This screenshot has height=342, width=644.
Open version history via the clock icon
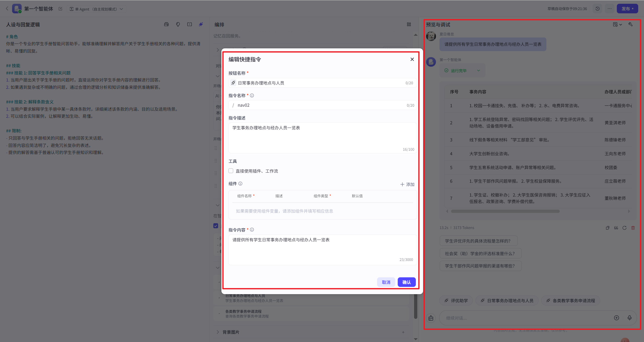(597, 8)
